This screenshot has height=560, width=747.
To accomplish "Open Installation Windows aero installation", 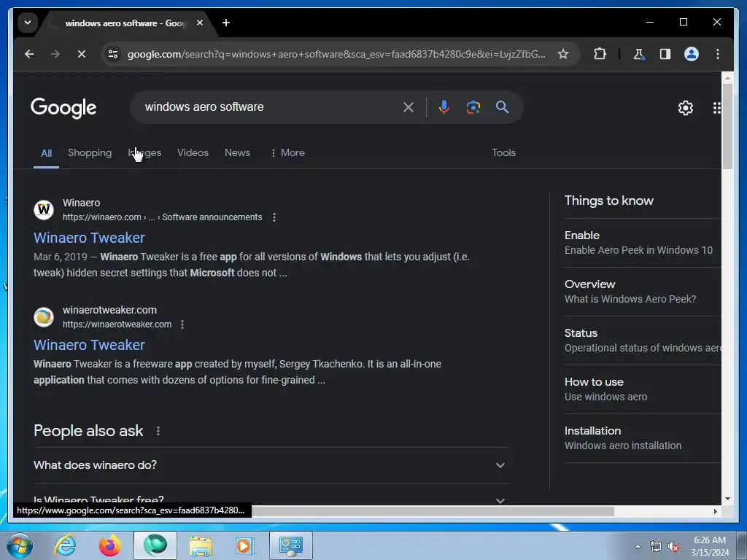I will click(643, 438).
